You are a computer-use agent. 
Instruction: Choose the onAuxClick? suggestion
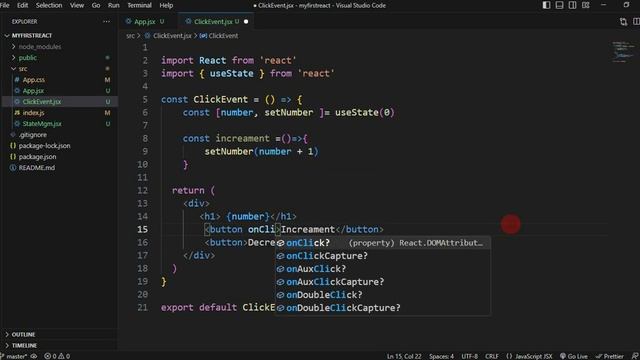click(x=383, y=269)
